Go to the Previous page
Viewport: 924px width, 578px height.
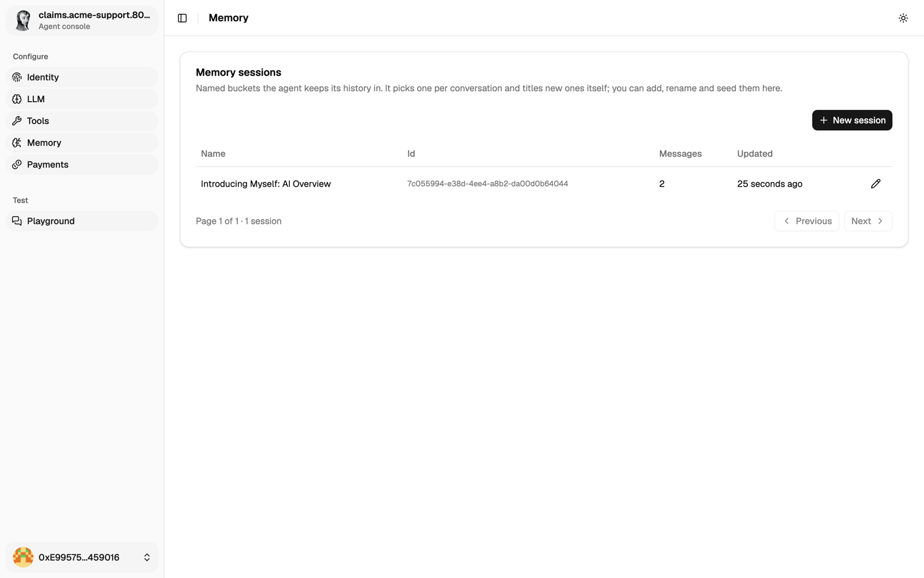pyautogui.click(x=807, y=221)
